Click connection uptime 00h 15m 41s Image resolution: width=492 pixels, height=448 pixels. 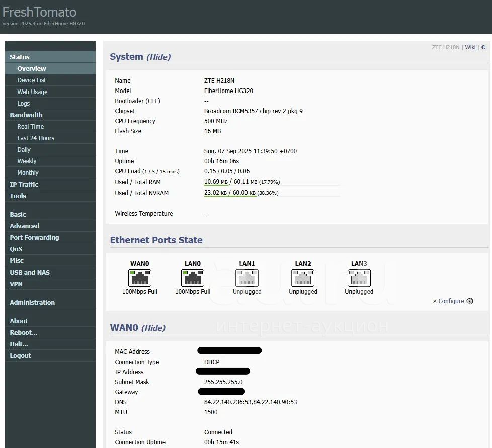pos(221,442)
